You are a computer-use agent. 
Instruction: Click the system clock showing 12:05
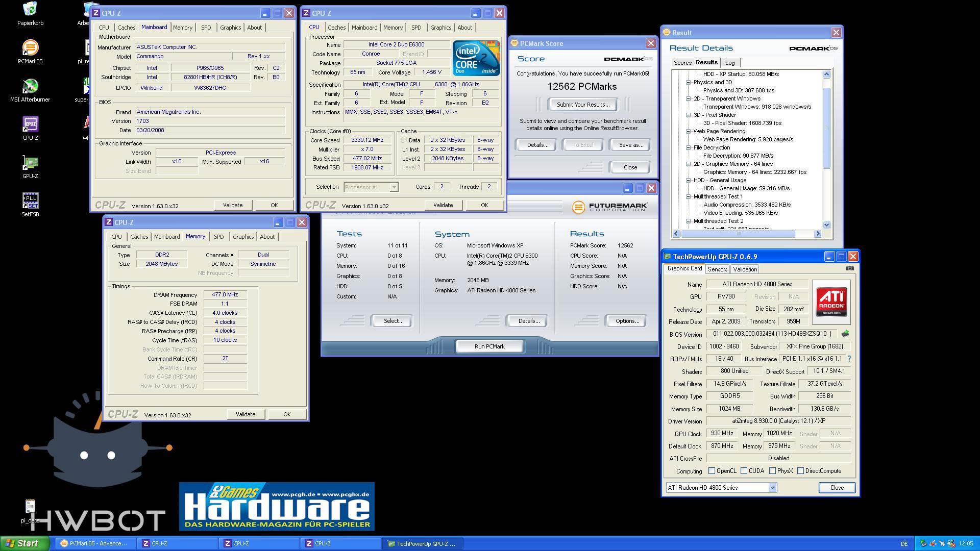click(965, 544)
